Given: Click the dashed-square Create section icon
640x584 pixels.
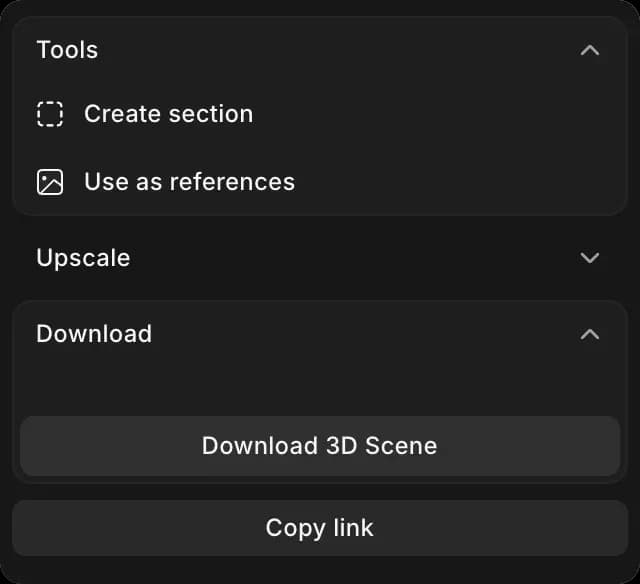Looking at the screenshot, I should [x=50, y=114].
